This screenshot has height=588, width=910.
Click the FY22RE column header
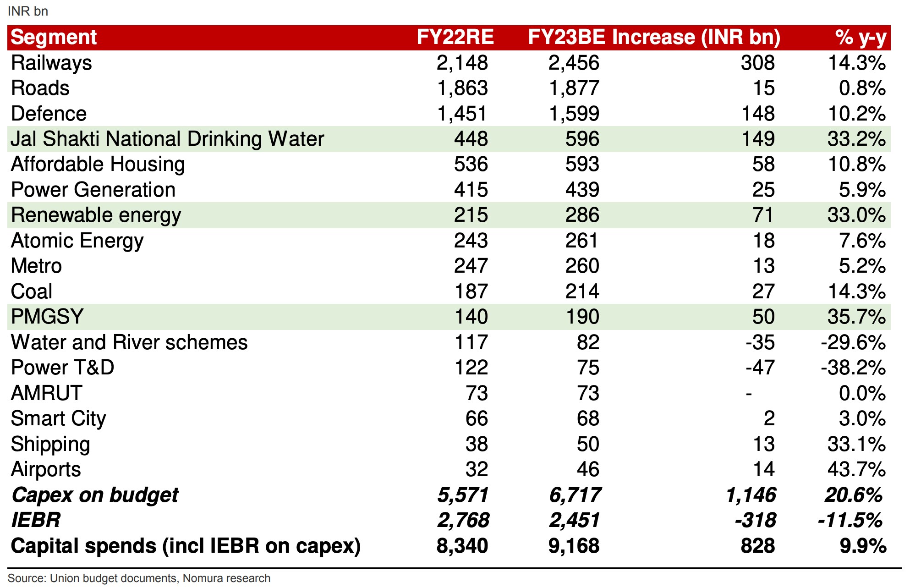pyautogui.click(x=455, y=38)
